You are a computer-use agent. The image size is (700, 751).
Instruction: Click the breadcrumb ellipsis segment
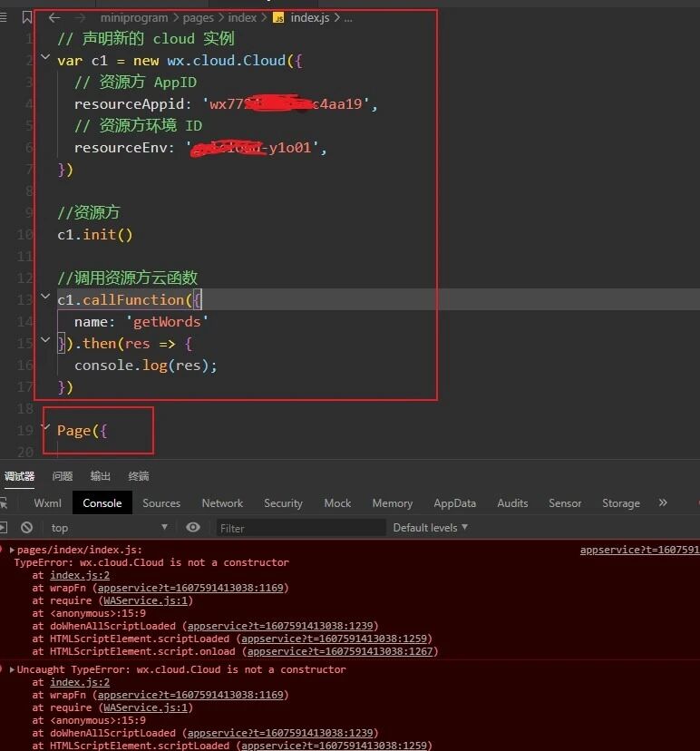click(x=348, y=18)
